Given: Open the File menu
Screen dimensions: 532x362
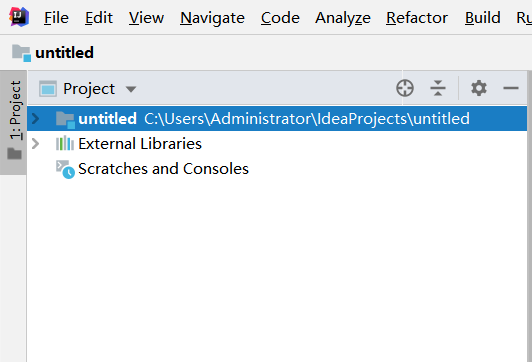Looking at the screenshot, I should click(56, 18).
